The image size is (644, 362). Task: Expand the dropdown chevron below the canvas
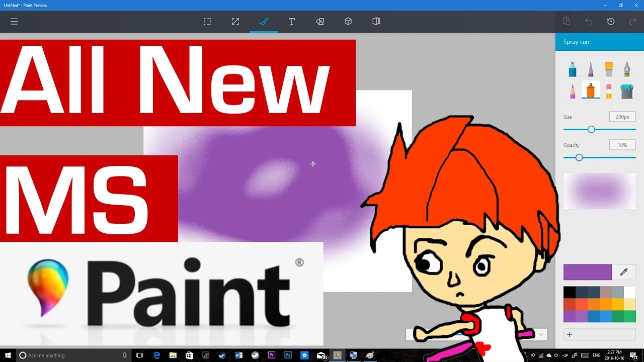click(541, 334)
